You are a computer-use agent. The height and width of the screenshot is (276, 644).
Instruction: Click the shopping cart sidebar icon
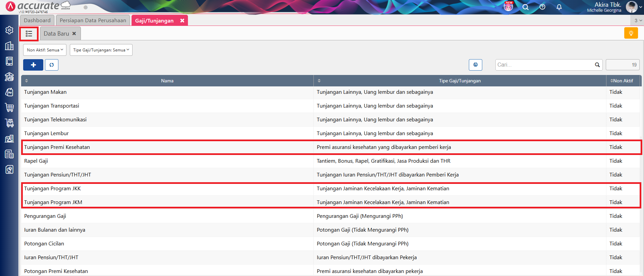pyautogui.click(x=9, y=108)
